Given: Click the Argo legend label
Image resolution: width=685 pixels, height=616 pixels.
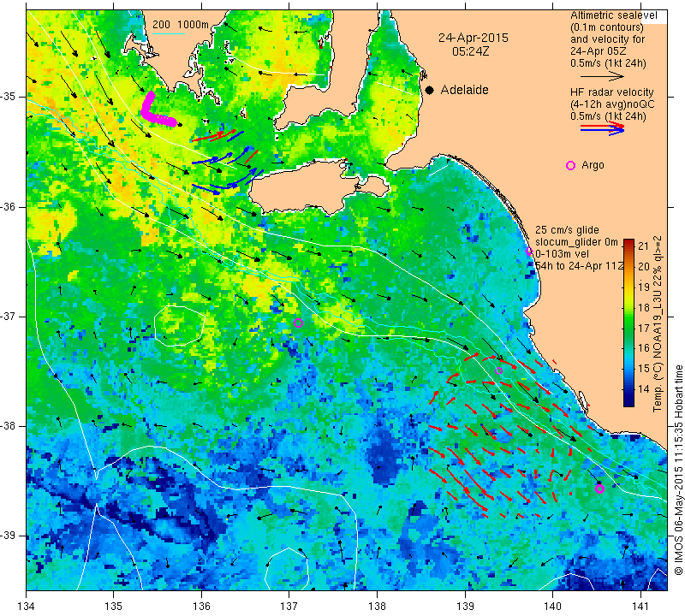Looking at the screenshot, I should click(x=593, y=165).
